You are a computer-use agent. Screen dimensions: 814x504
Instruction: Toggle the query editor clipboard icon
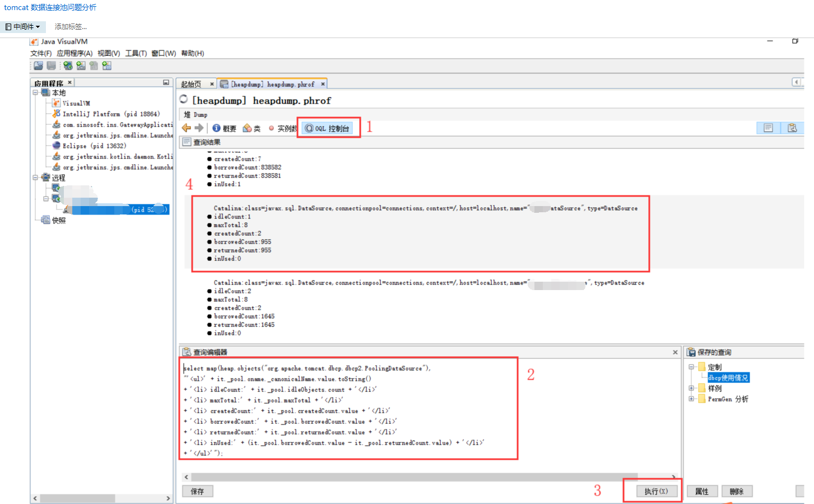coord(792,128)
